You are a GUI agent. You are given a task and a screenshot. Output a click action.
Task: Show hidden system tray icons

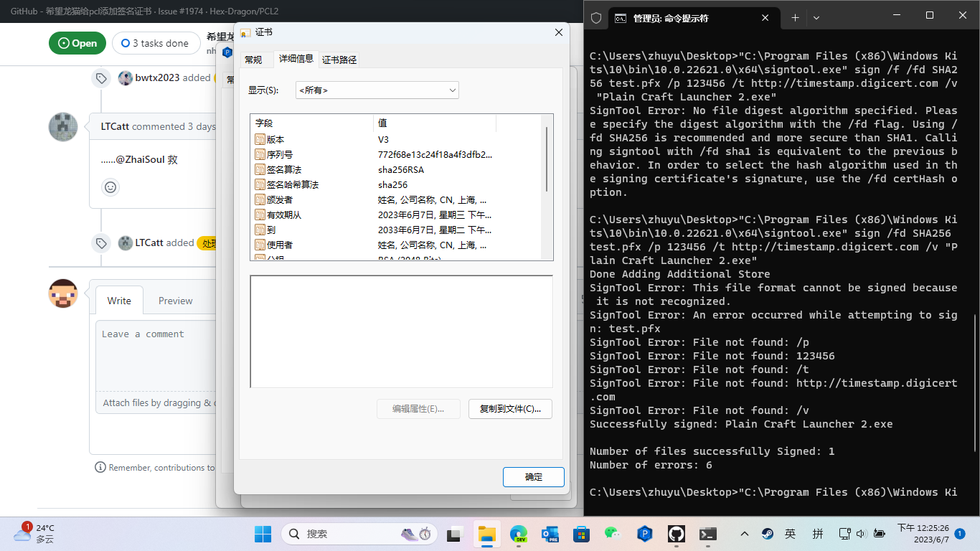pyautogui.click(x=745, y=534)
